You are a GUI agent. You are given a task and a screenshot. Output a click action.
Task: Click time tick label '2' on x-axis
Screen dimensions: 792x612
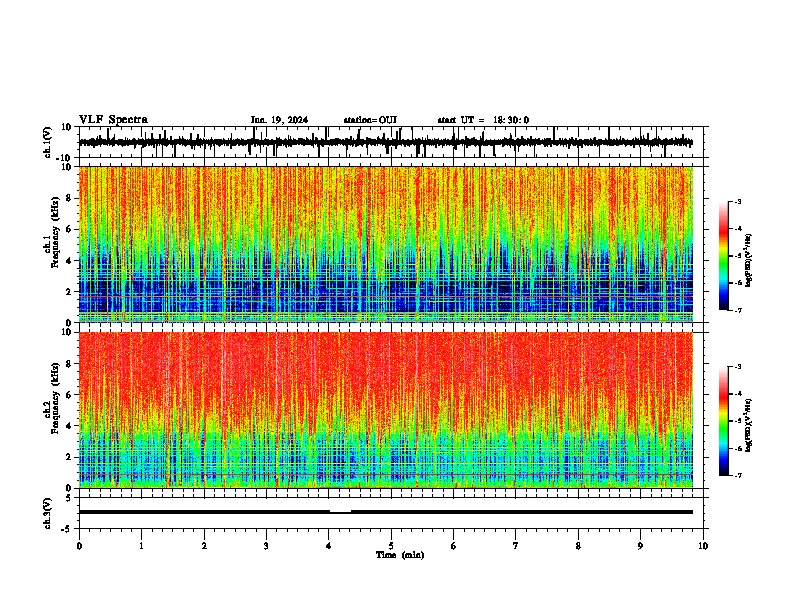coord(204,546)
